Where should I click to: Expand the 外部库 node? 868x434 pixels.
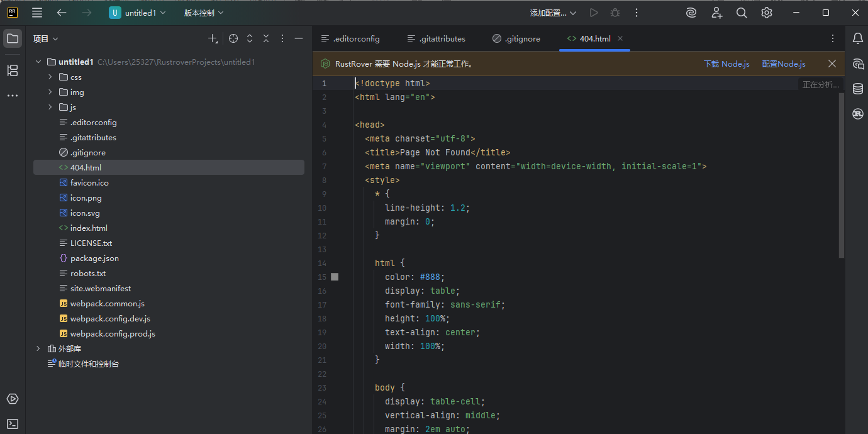pyautogui.click(x=38, y=348)
